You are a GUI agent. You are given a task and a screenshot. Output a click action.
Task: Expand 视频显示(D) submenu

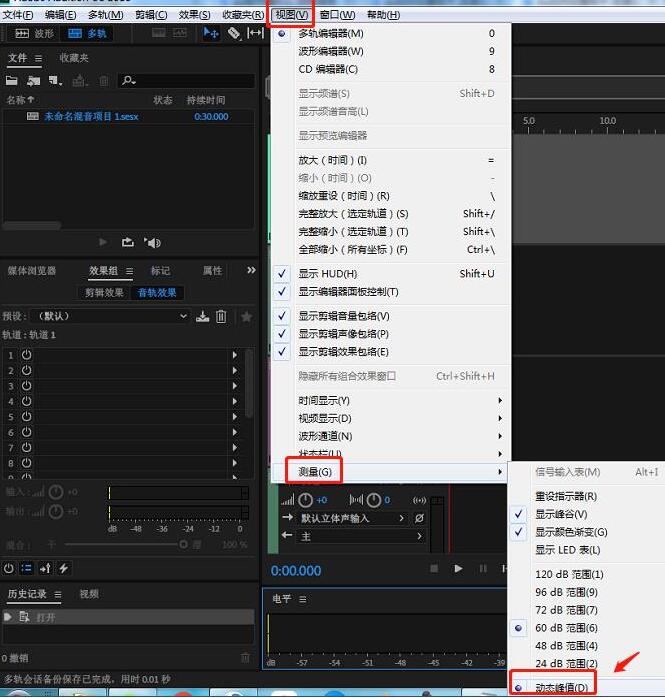tap(392, 418)
